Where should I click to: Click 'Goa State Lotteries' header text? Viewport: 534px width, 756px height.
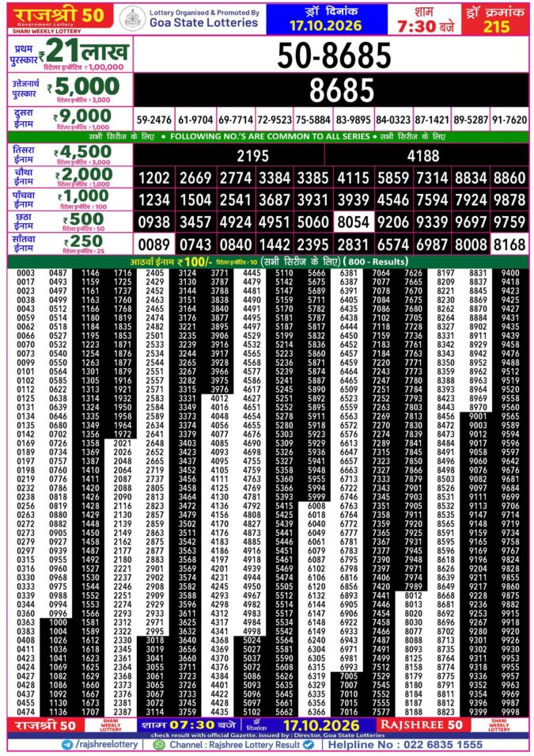[x=204, y=23]
